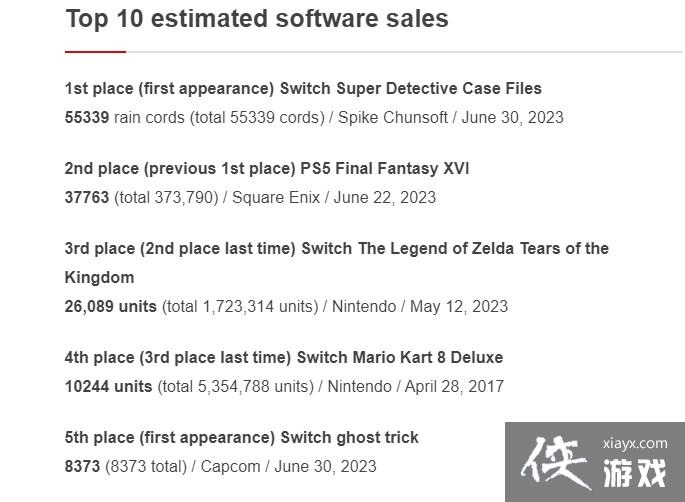
Task: Select the Square Enix publisher name
Action: point(276,197)
